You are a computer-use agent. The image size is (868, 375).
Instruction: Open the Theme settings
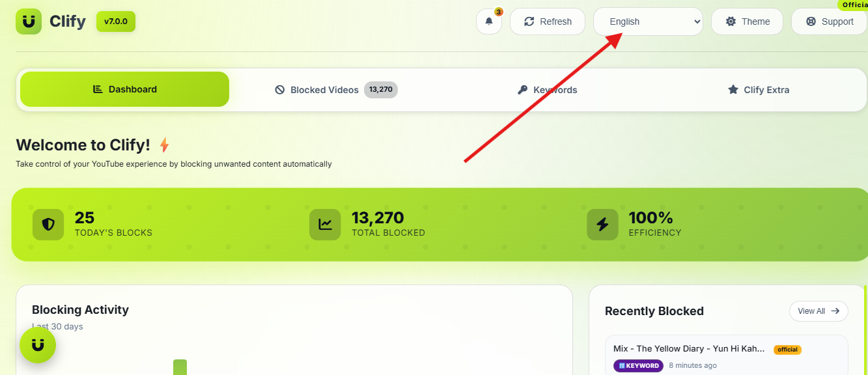pos(747,21)
